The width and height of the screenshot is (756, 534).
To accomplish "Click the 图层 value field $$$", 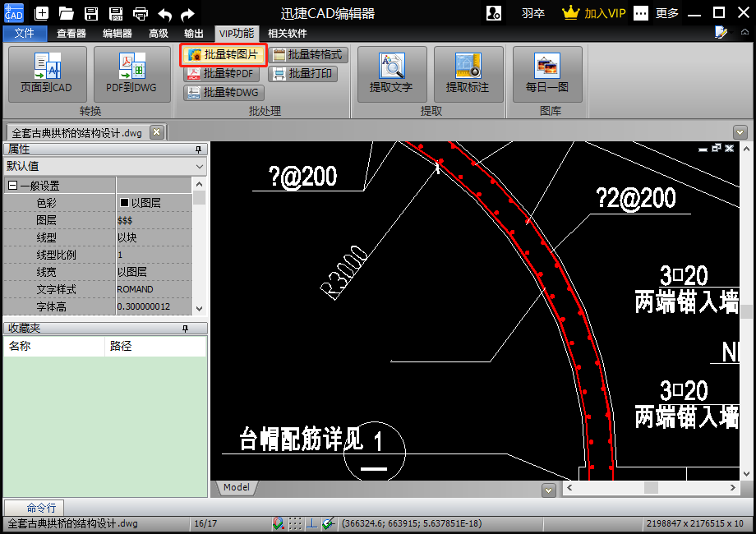I will 154,220.
